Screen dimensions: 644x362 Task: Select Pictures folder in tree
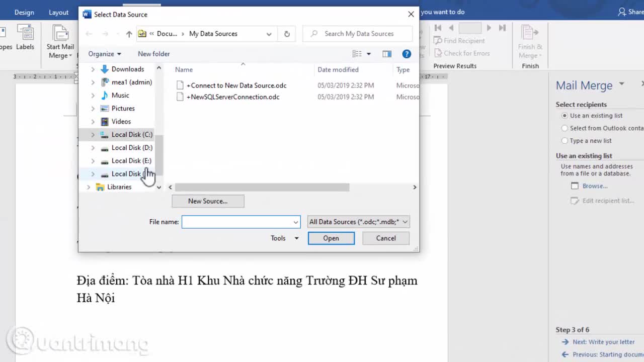click(x=123, y=108)
